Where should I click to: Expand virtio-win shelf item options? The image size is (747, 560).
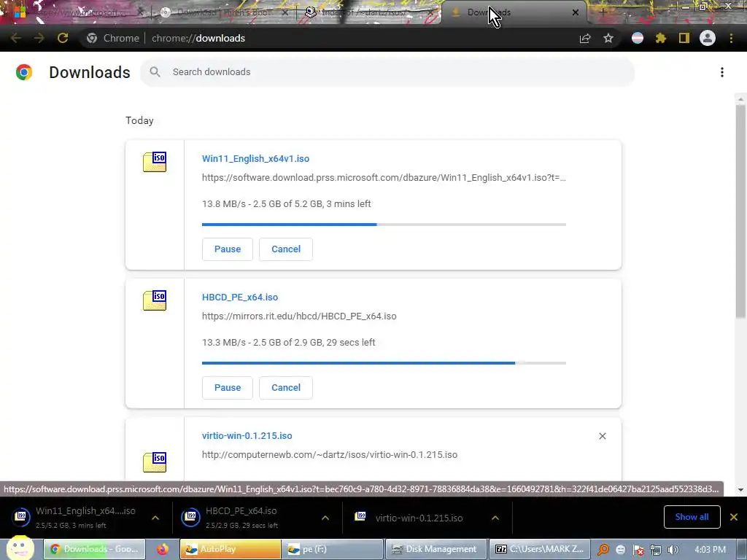coord(495,518)
